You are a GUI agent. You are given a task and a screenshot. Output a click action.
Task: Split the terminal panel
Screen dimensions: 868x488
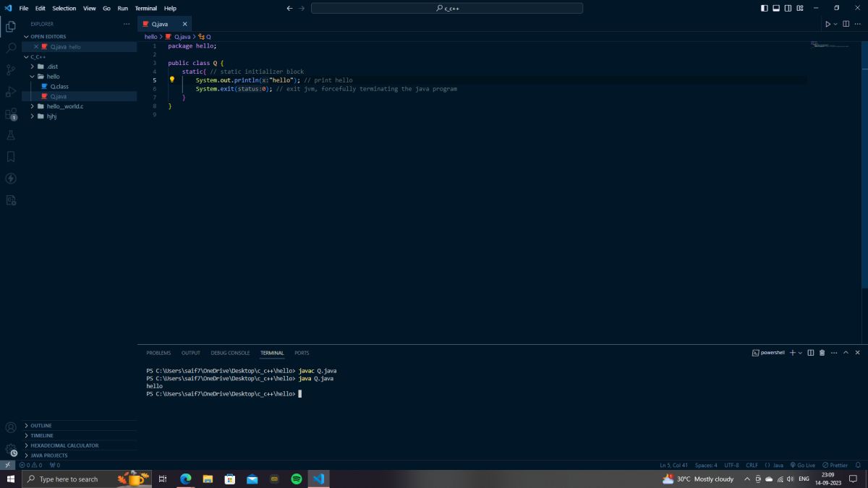pos(811,353)
